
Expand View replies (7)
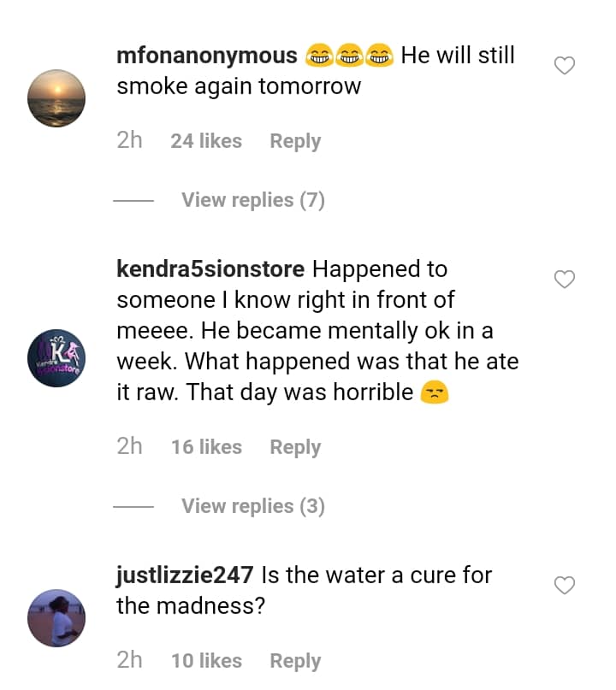tap(252, 200)
